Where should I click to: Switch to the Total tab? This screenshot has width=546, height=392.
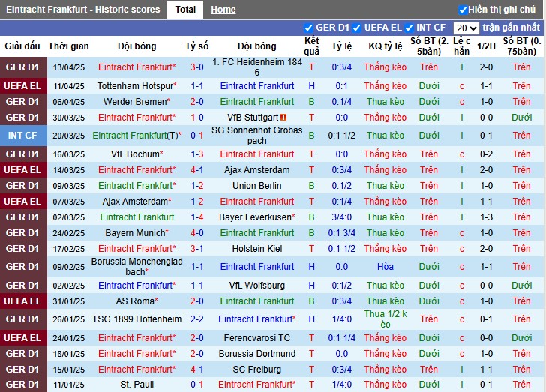pyautogui.click(x=185, y=10)
